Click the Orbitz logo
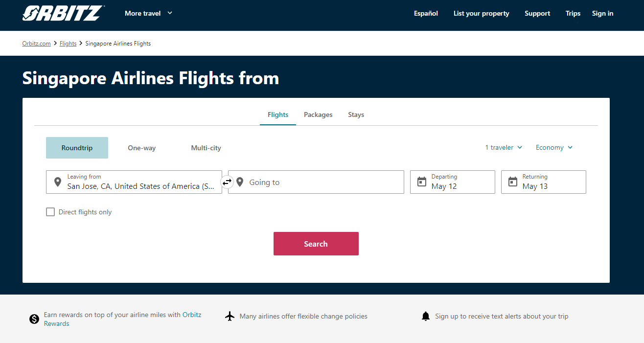The height and width of the screenshot is (343, 644). click(63, 13)
